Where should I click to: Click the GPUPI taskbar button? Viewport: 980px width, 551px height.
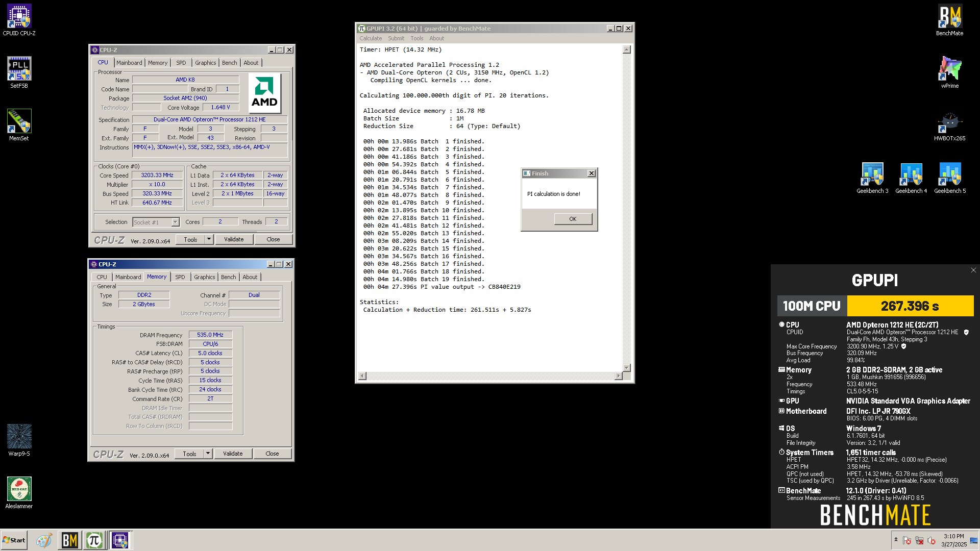[94, 540]
